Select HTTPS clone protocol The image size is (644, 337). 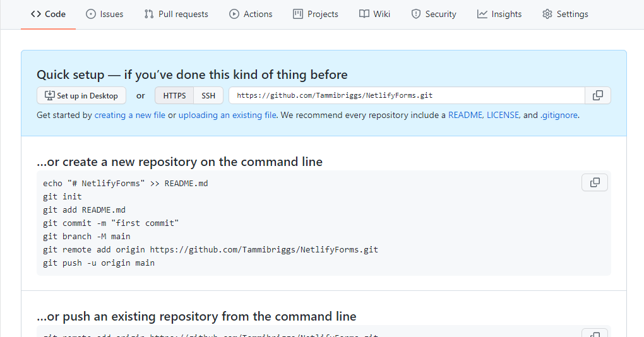[x=174, y=96]
